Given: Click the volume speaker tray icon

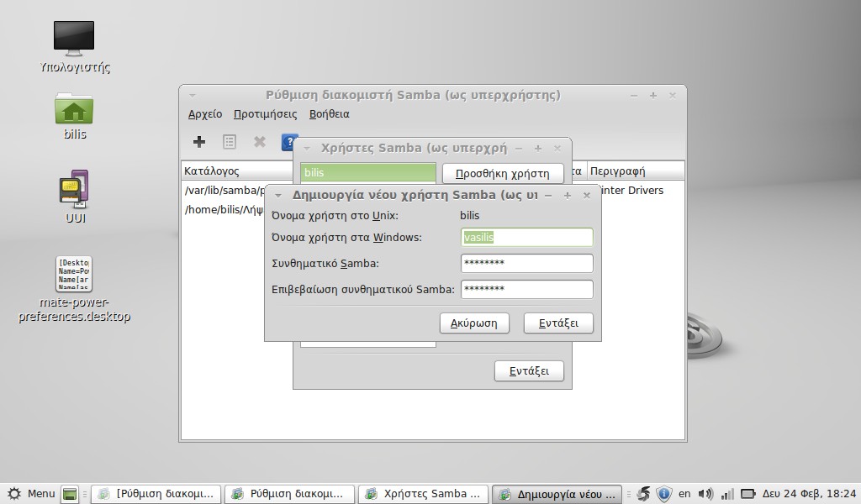Looking at the screenshot, I should (x=705, y=494).
